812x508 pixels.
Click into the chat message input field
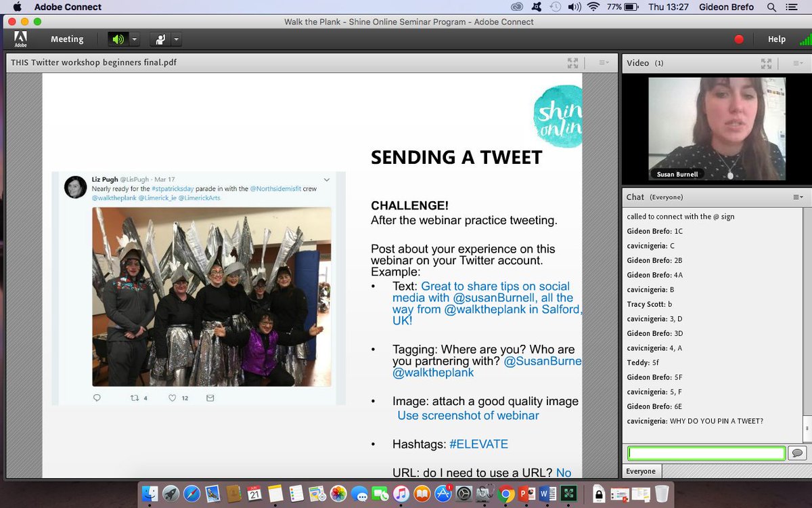[x=706, y=453]
